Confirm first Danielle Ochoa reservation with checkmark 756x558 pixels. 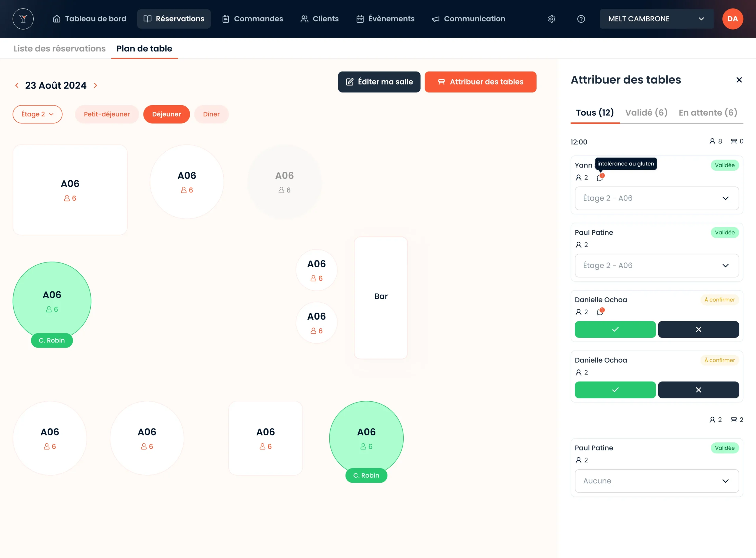click(615, 329)
